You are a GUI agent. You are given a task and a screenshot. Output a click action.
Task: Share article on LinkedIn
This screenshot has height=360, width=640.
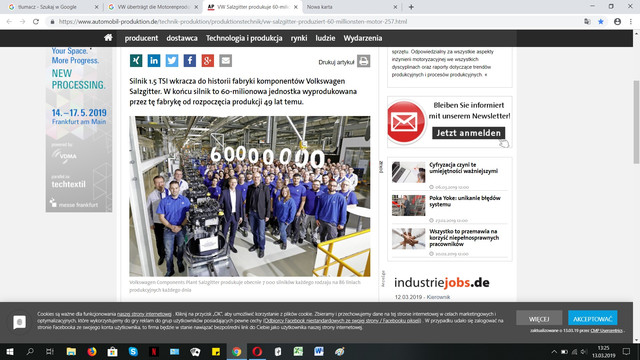[154, 61]
